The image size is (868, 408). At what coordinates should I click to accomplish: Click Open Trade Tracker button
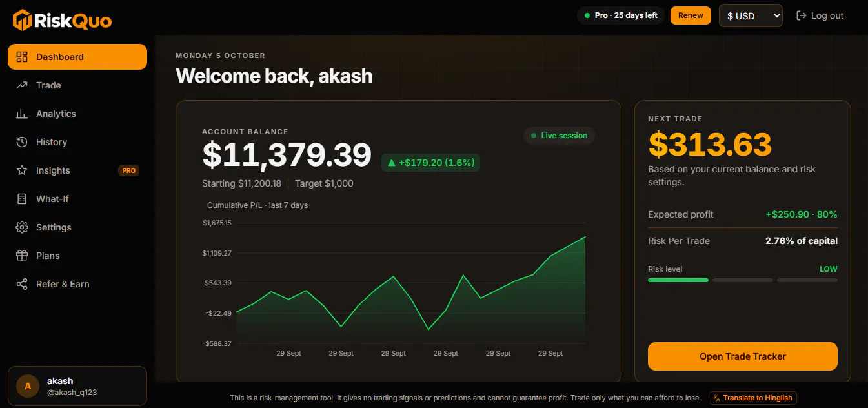click(743, 356)
